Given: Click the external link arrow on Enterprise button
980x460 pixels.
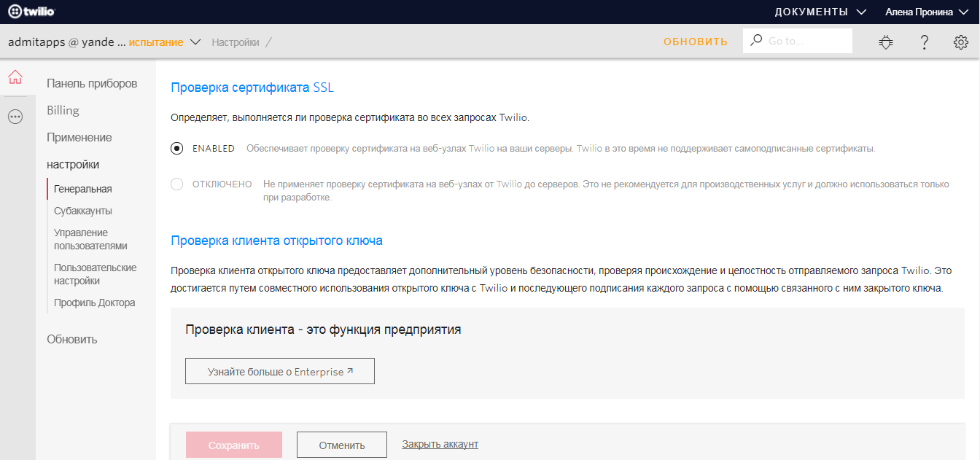Looking at the screenshot, I should tap(349, 370).
